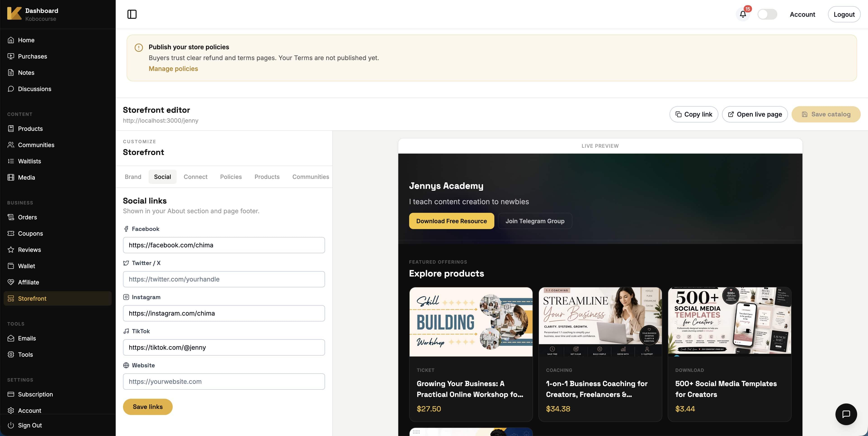Open the Products tab in customizer
868x436 pixels.
[x=267, y=177]
